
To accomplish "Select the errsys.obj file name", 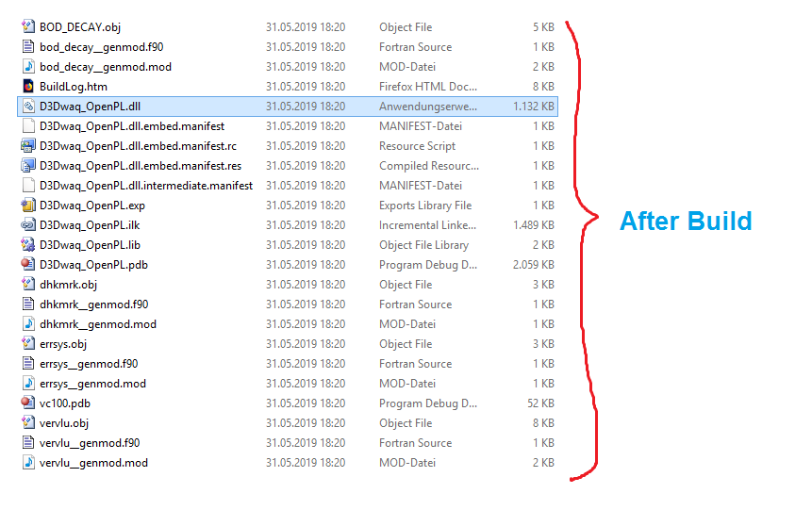I will click(x=63, y=344).
